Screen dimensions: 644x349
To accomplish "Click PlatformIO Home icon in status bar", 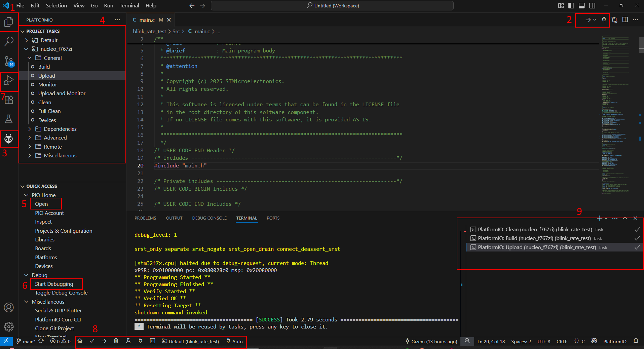I will tap(80, 341).
